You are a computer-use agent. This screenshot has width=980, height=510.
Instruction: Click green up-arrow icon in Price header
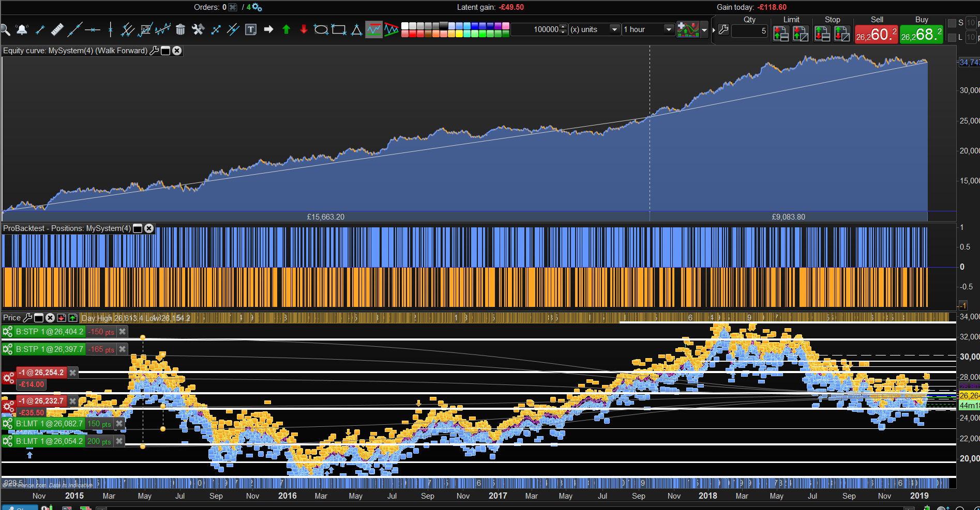73,318
